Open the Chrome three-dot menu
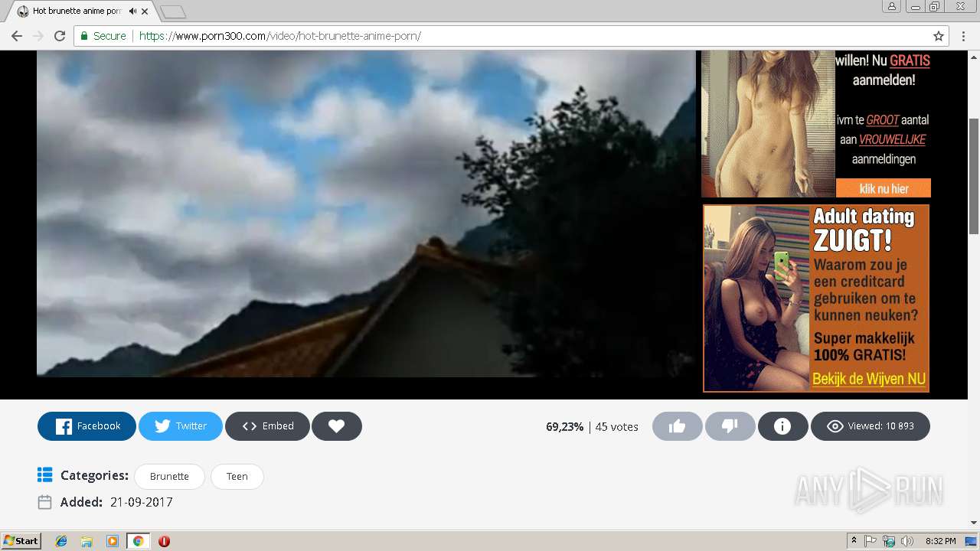This screenshot has width=980, height=551. [x=963, y=36]
